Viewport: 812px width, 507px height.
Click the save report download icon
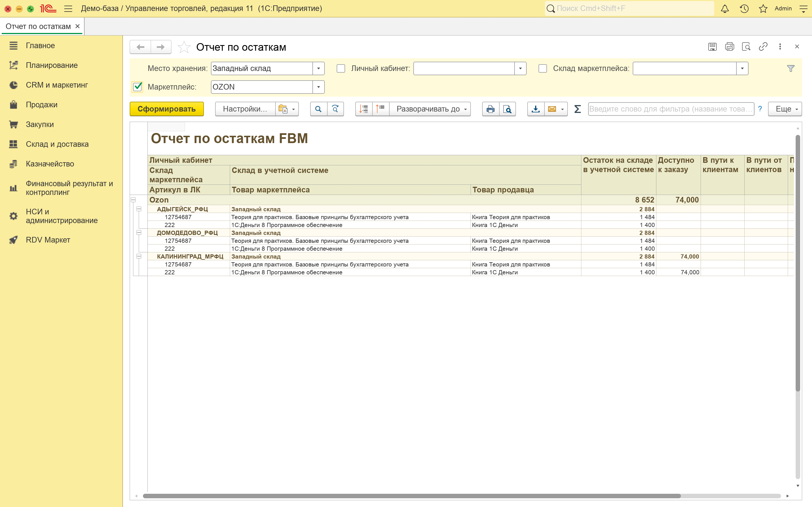535,109
